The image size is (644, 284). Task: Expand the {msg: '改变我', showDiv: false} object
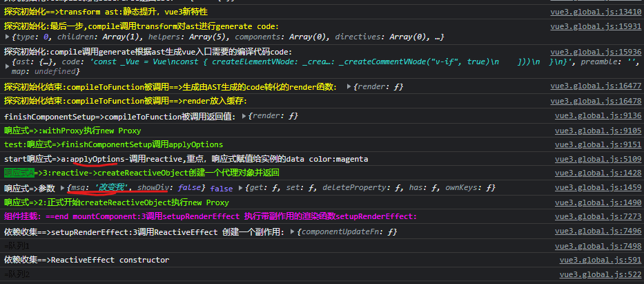pos(62,188)
